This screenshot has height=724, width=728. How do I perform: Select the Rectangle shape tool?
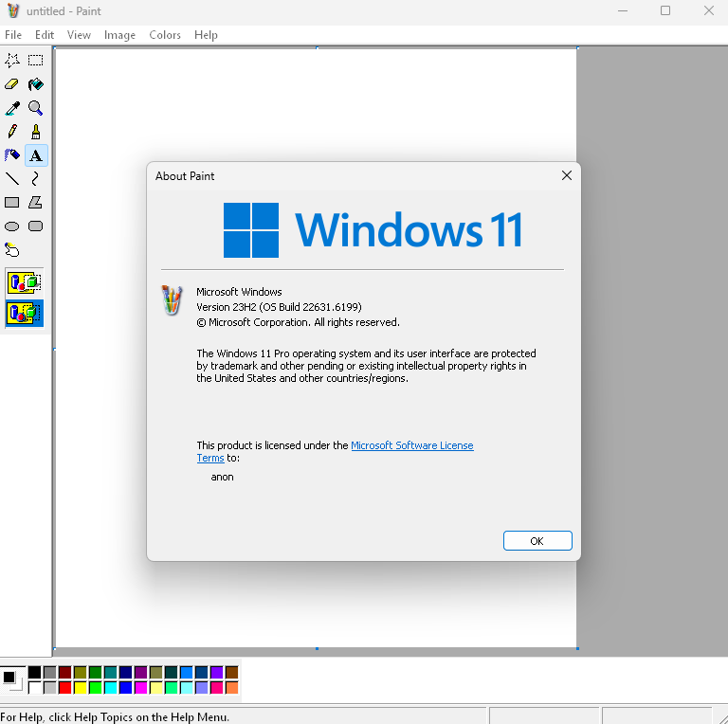12,203
